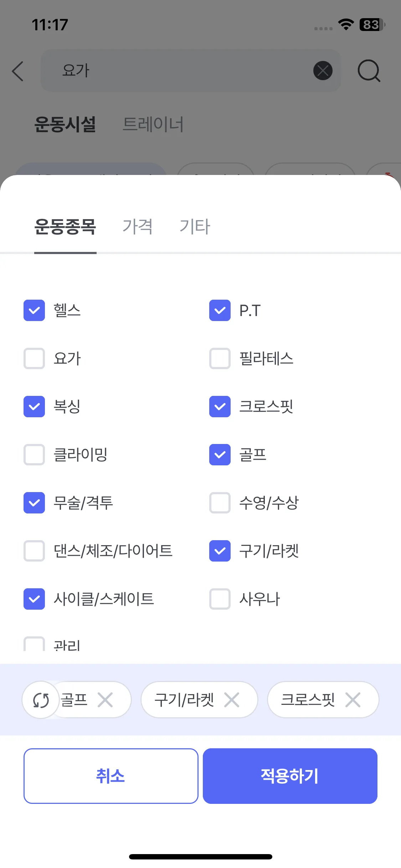Check the 수영/수상 option
This screenshot has width=401, height=868.
click(x=220, y=503)
